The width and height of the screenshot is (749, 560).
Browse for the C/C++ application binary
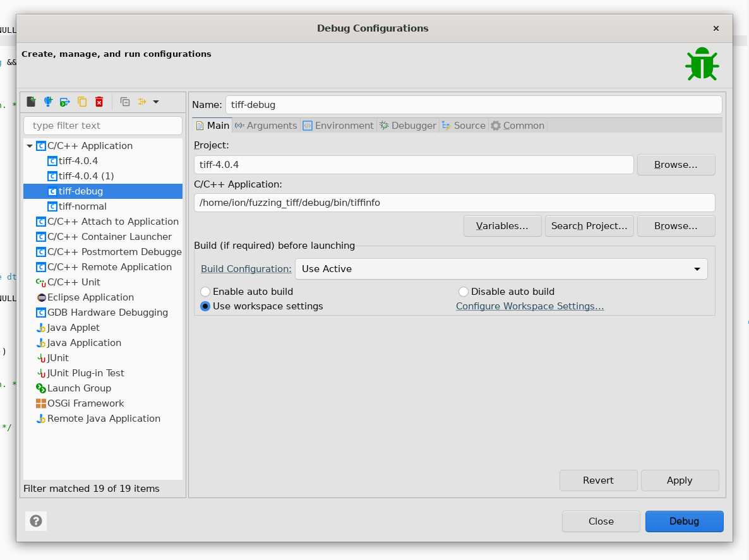pos(676,226)
